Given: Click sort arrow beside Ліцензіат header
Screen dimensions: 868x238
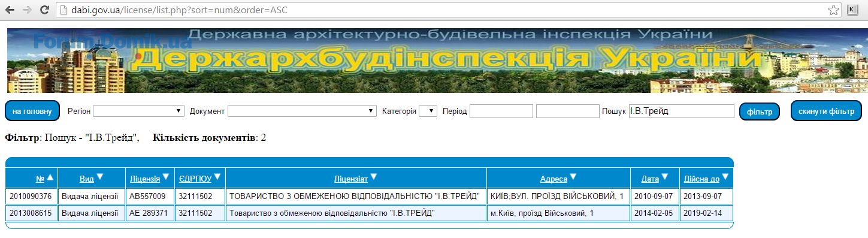Looking at the screenshot, I should 374,177.
